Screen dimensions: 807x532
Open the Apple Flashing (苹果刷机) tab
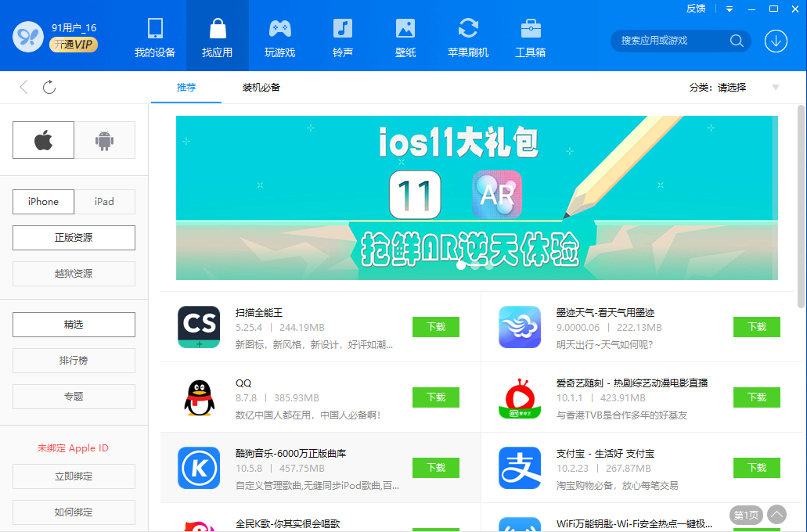point(468,36)
